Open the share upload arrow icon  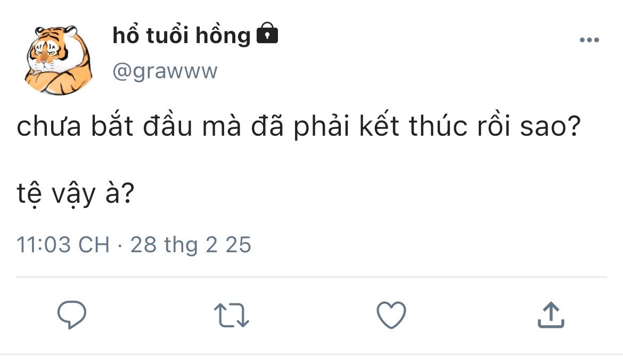click(x=551, y=315)
